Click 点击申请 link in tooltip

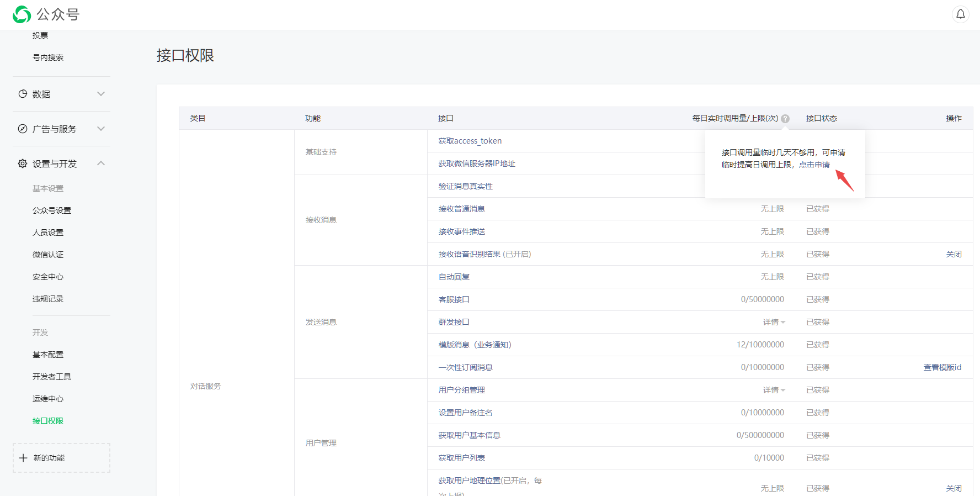(814, 165)
